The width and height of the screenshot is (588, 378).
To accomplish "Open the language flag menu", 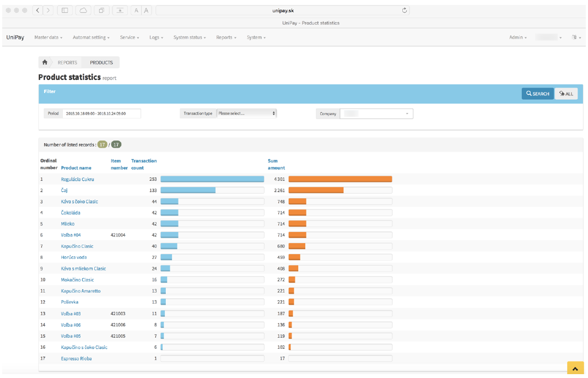I will [576, 37].
